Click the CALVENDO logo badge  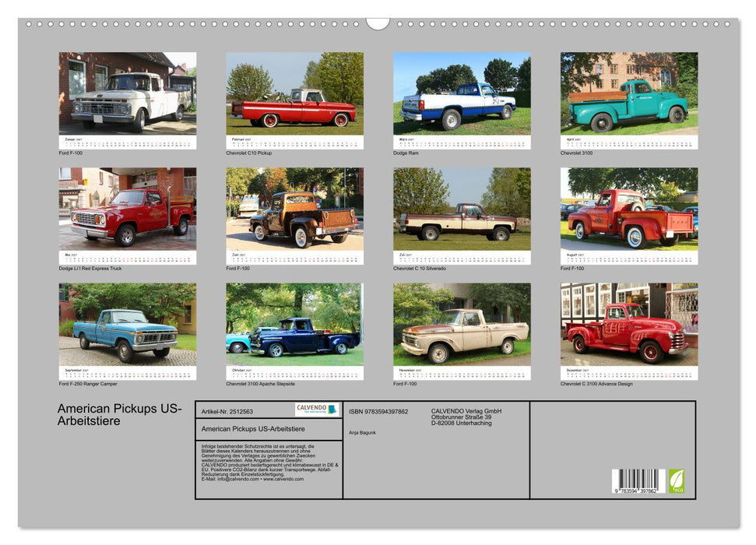coord(317,410)
